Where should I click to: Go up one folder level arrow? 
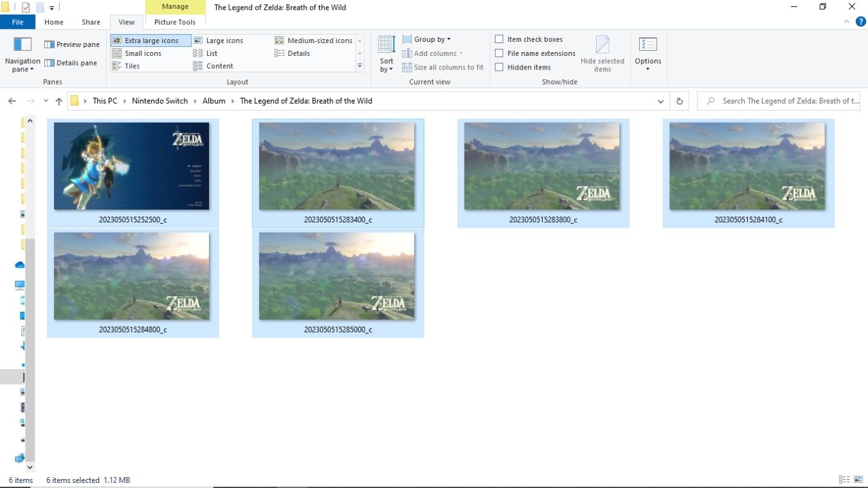[59, 101]
